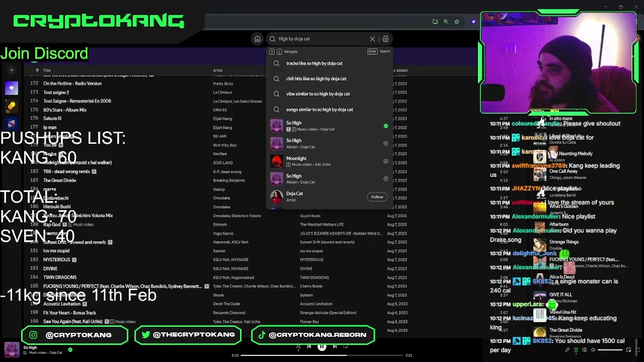Sort playlist by Title column header
The width and height of the screenshot is (644, 362).
47,70
